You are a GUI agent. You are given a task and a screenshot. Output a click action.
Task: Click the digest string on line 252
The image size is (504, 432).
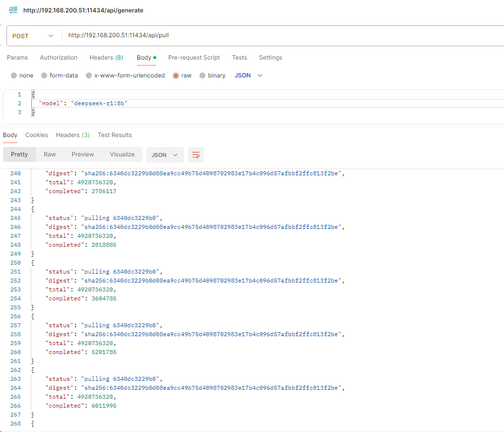coord(211,281)
